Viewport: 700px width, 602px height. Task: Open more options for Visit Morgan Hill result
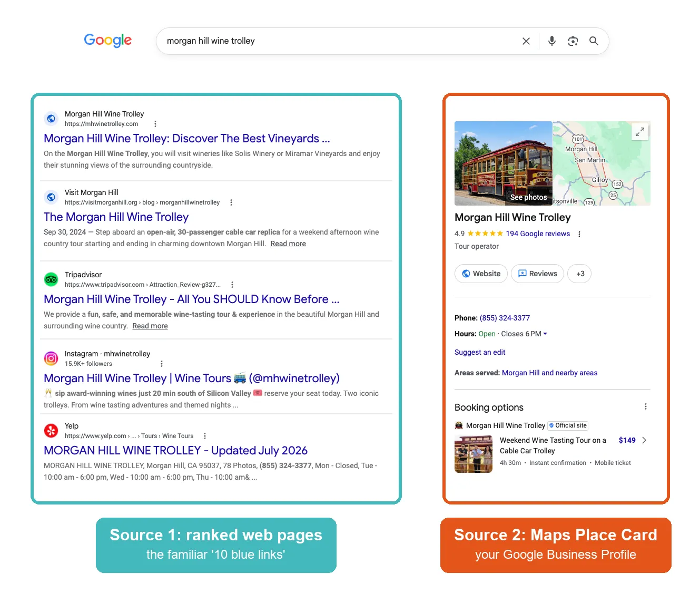pyautogui.click(x=231, y=202)
